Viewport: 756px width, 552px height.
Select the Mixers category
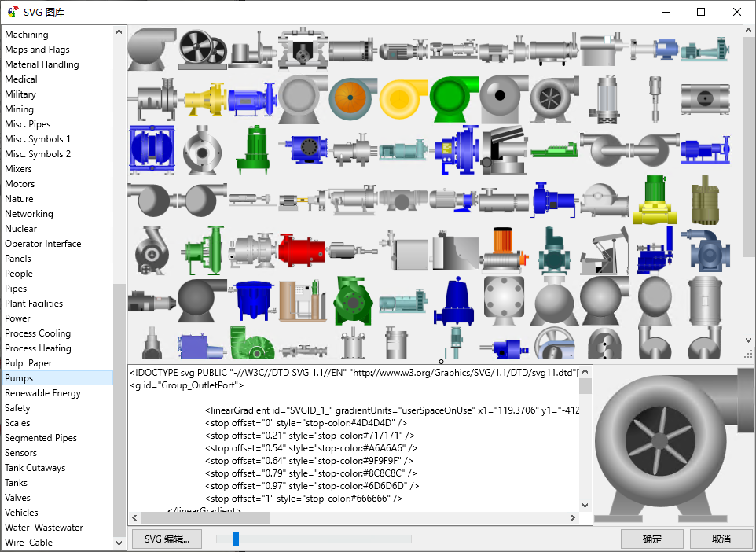18,169
